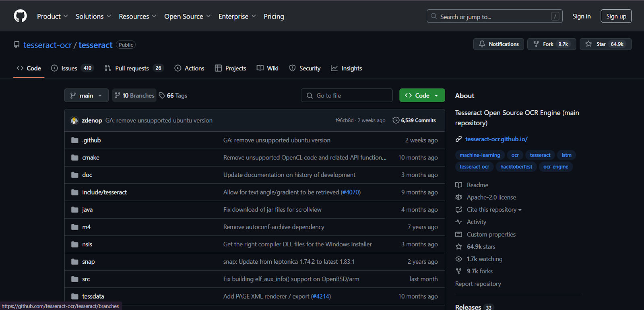The height and width of the screenshot is (310, 644).
Task: Click the lstm topic tag
Action: tap(566, 155)
